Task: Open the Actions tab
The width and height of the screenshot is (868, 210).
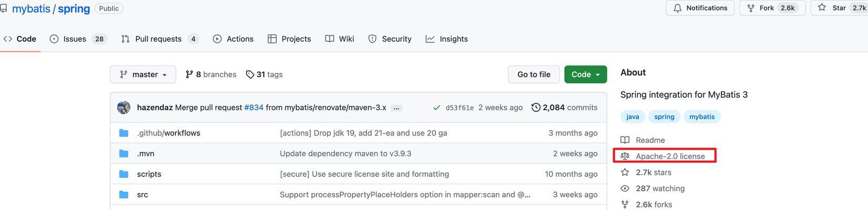Action: (233, 39)
